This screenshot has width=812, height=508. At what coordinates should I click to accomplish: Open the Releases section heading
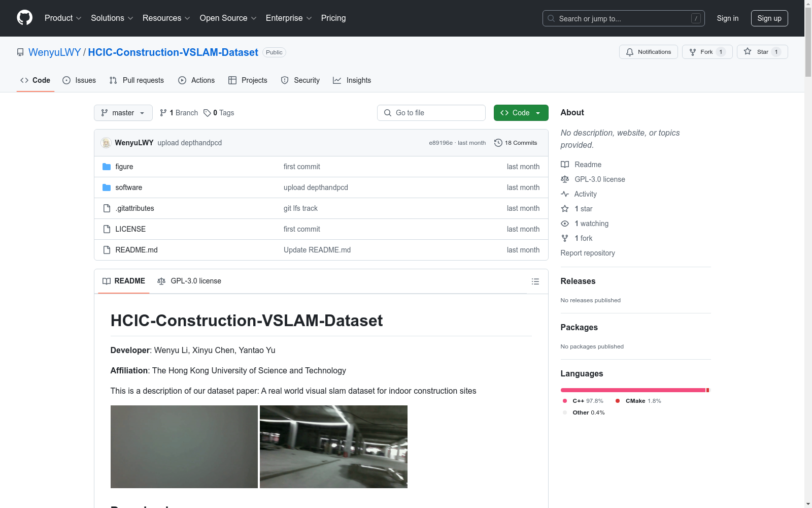(578, 281)
